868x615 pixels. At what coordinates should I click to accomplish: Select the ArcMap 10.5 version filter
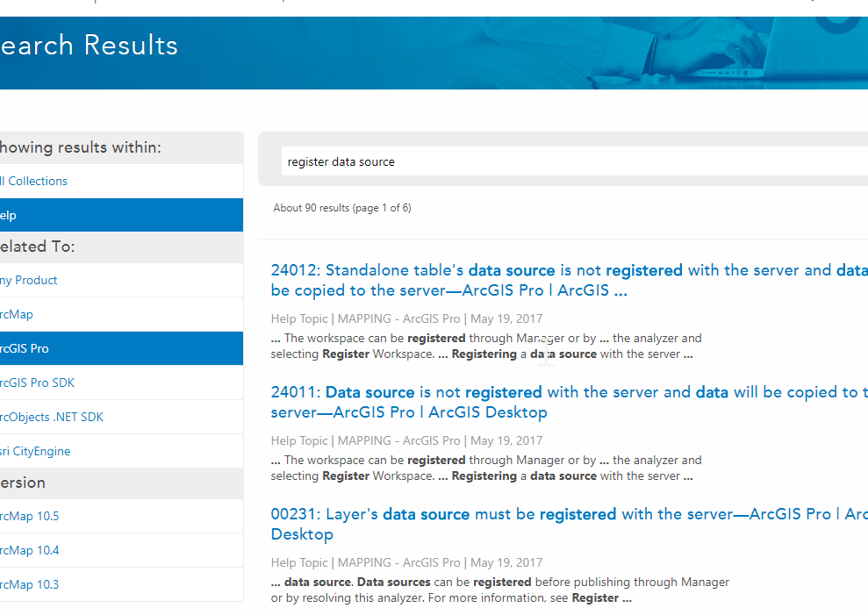[x=30, y=516]
